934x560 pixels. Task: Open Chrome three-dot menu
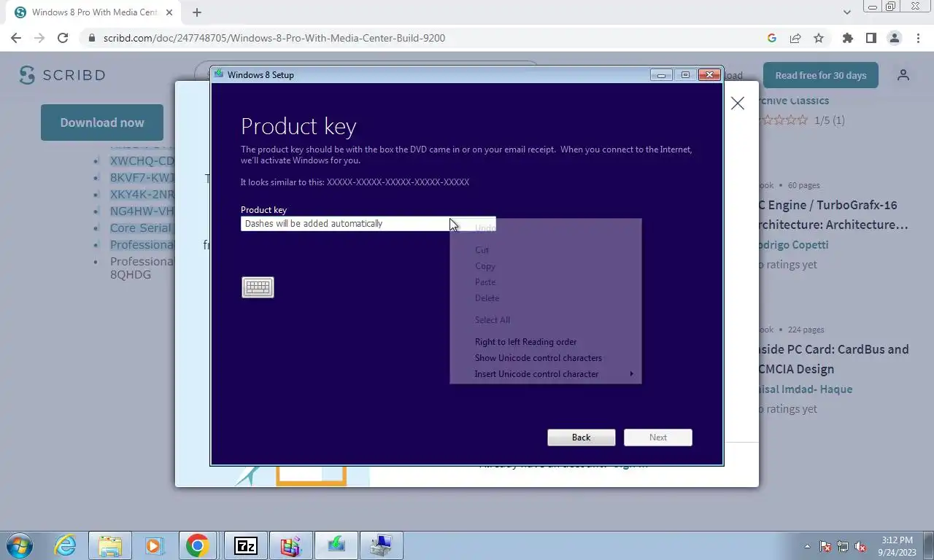pos(917,38)
